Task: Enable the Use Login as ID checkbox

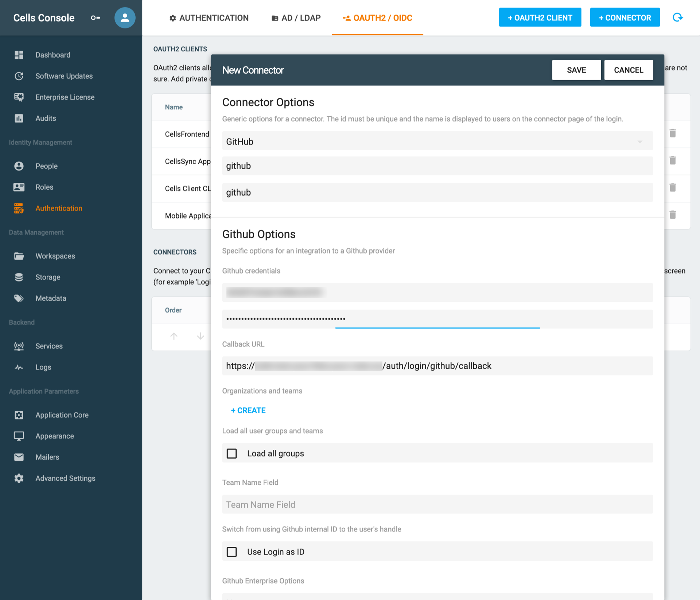Action: click(x=232, y=552)
